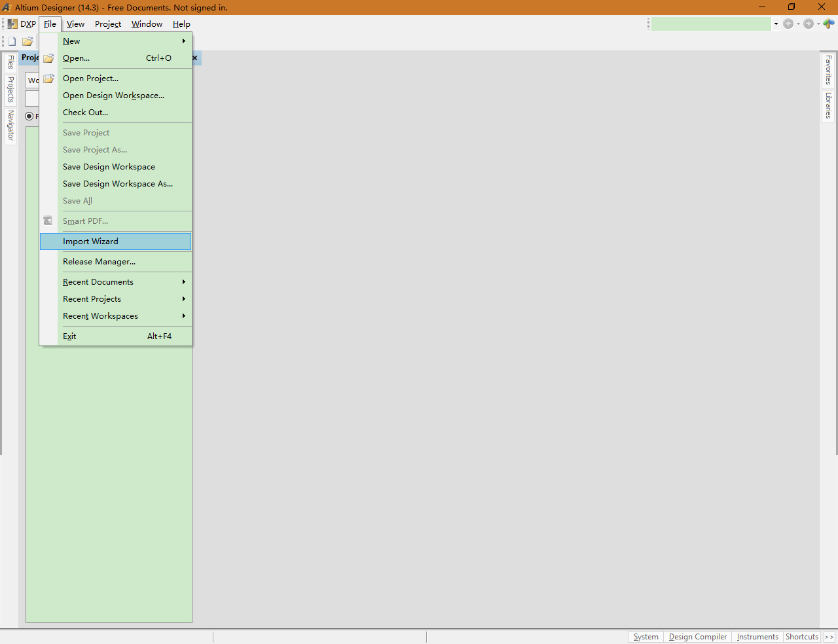Screen dimensions: 838x644
Task: Open the View menu
Action: 75,24
